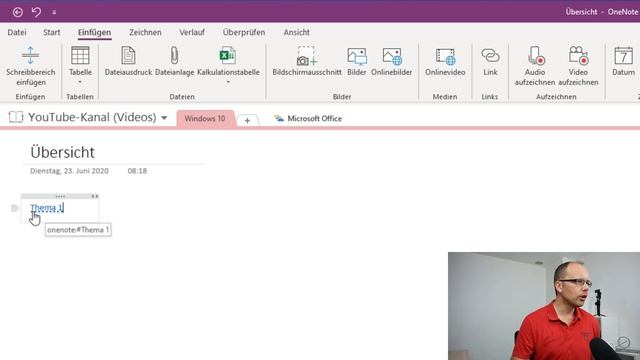The image size is (640, 360).
Task: Insert Bilder from the device
Action: (x=356, y=61)
